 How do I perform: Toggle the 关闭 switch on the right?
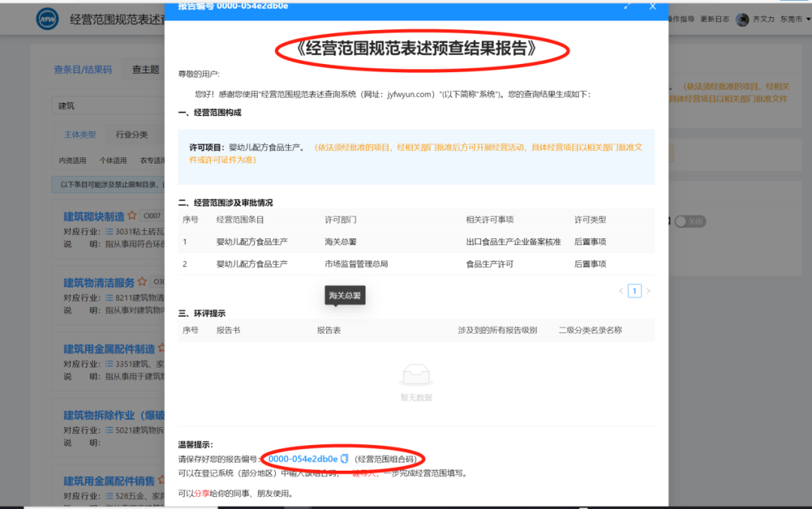tap(689, 222)
